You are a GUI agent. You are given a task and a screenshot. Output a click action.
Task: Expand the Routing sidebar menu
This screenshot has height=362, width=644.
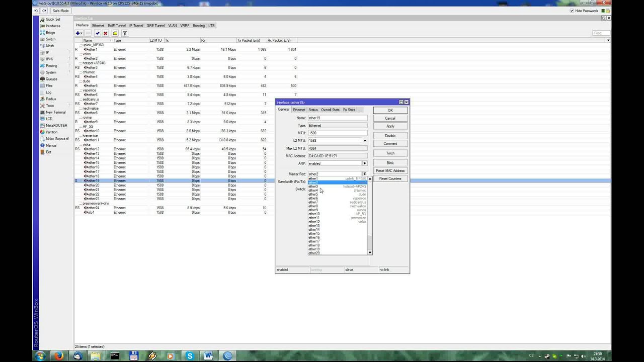51,66
